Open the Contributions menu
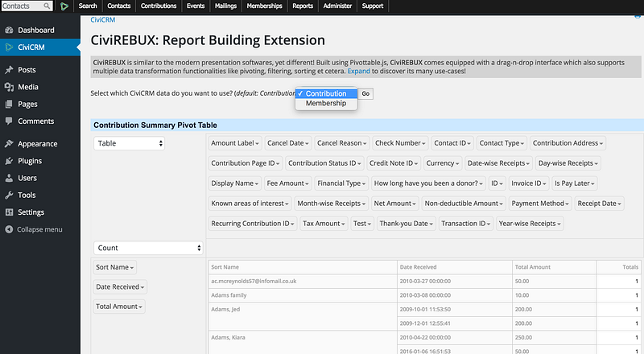The image size is (644, 354). coord(159,6)
